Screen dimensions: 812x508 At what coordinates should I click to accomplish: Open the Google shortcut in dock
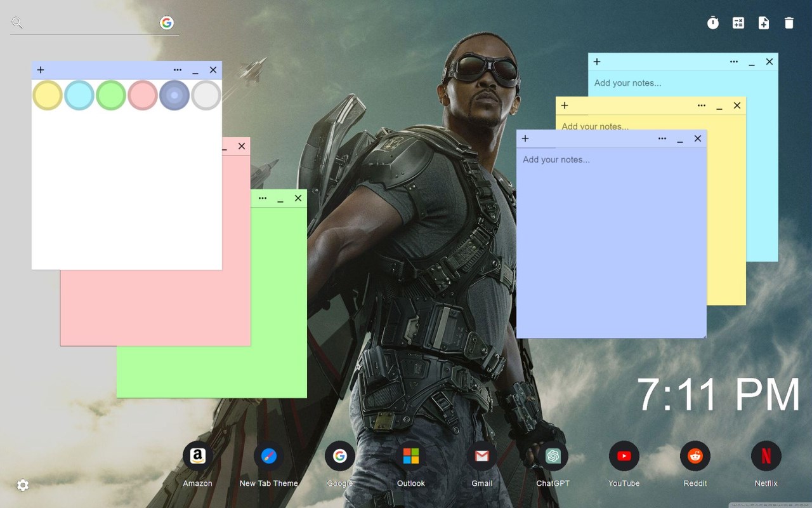[340, 456]
